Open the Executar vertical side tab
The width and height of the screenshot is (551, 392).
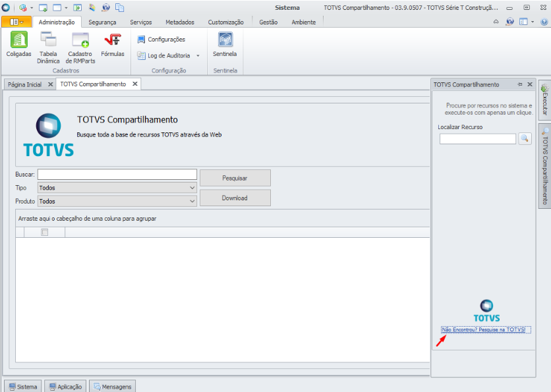point(544,99)
